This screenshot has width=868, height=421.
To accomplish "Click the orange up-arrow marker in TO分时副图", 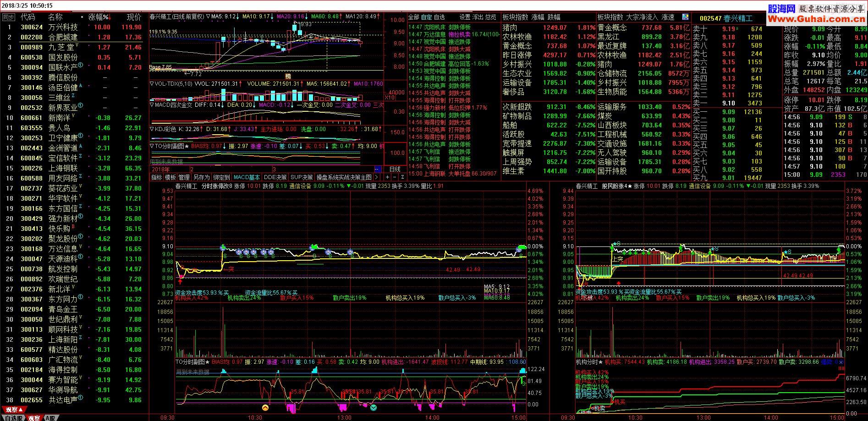I will tap(265, 407).
